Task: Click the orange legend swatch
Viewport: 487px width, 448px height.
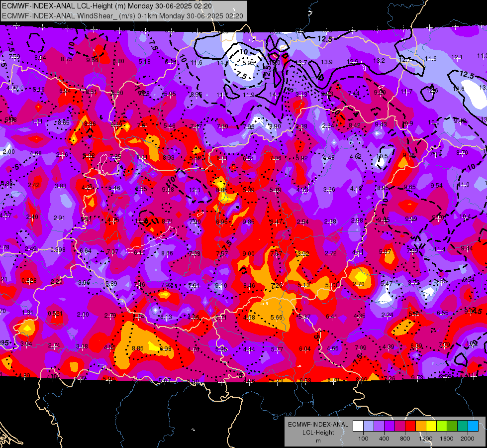Action: click(x=421, y=426)
